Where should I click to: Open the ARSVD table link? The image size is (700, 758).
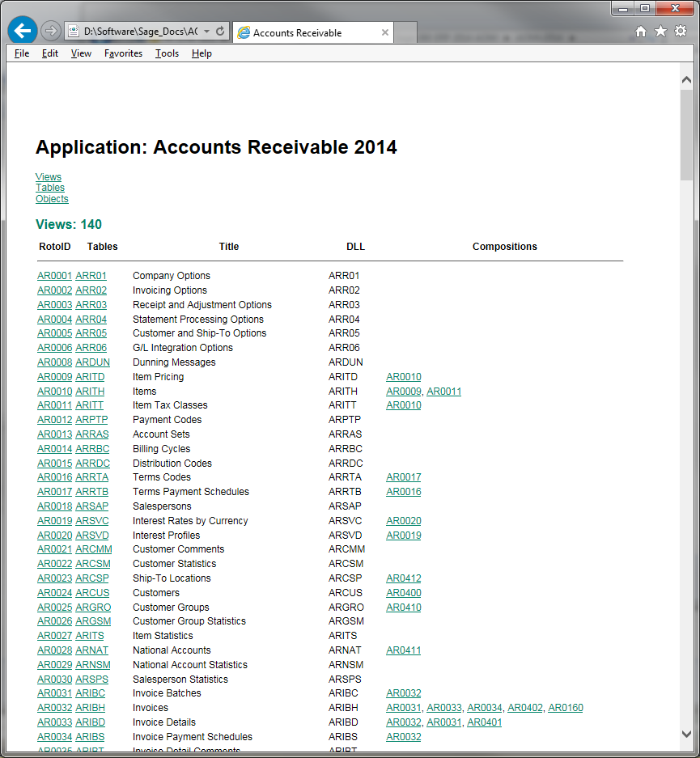(x=92, y=536)
